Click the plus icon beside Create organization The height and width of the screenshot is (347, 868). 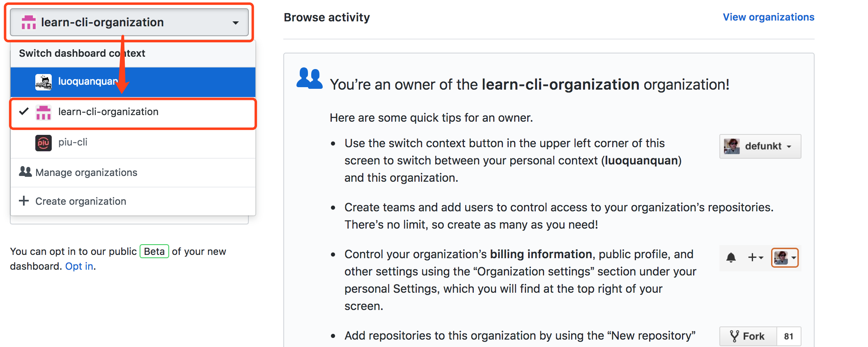pos(24,201)
